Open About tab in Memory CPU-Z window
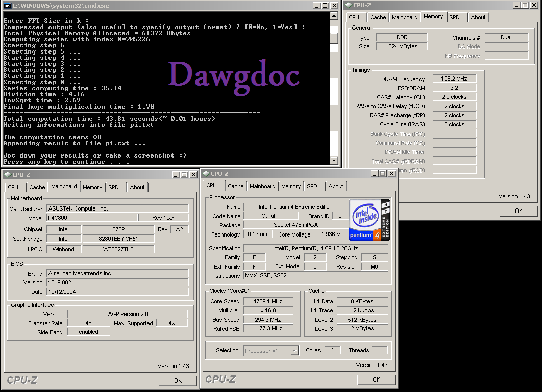This screenshot has height=392, width=542. 478,17
